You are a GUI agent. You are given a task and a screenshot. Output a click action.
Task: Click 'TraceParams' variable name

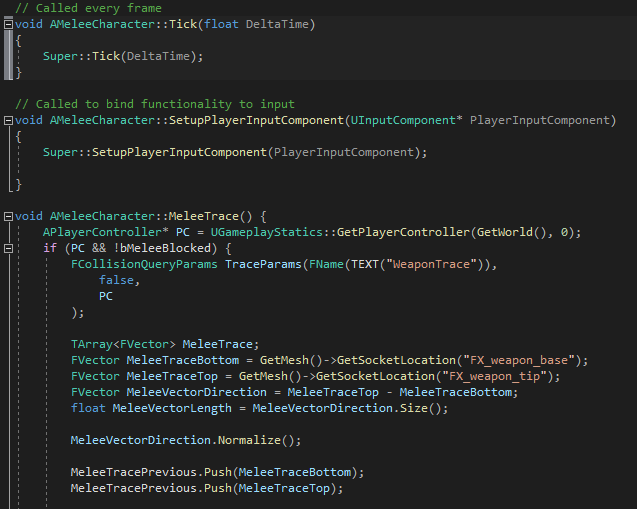point(263,264)
